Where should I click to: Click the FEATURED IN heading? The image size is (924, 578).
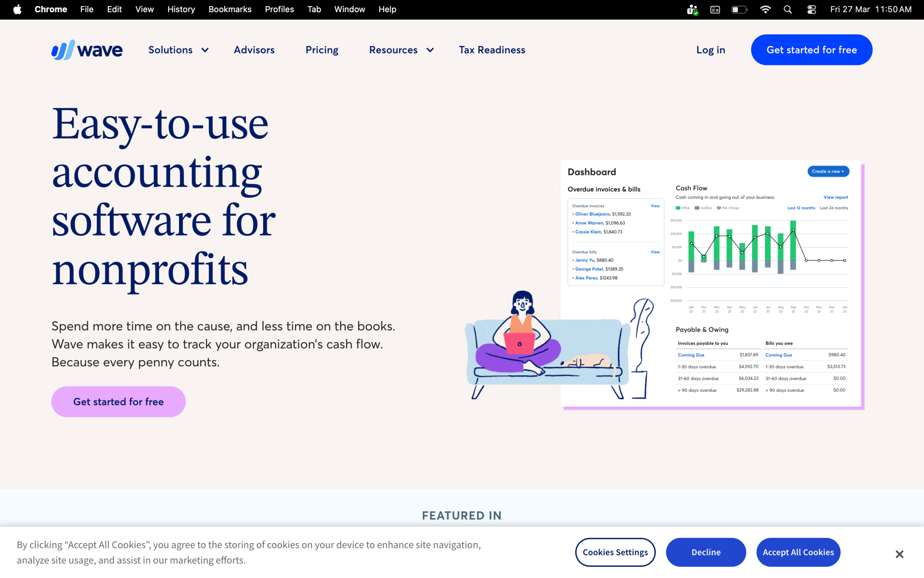pos(462,515)
